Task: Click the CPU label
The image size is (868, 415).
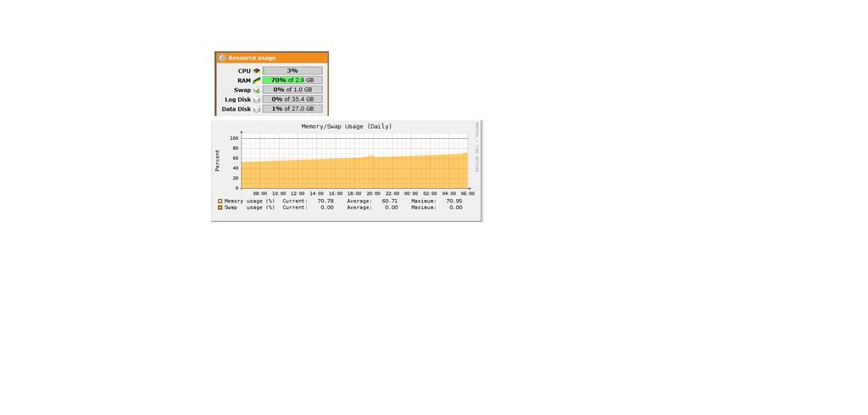Action: pos(244,71)
